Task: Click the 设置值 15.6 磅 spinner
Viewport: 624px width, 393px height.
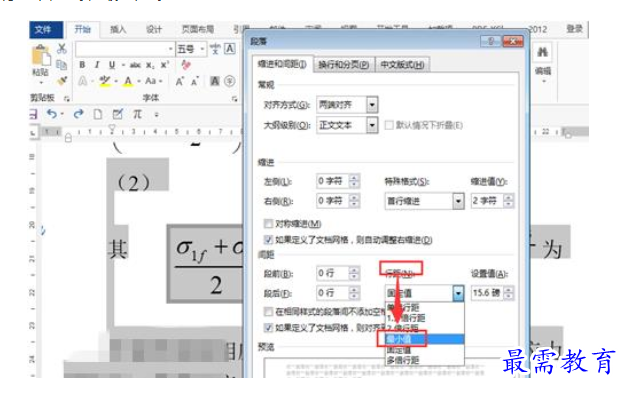Action: (x=508, y=293)
